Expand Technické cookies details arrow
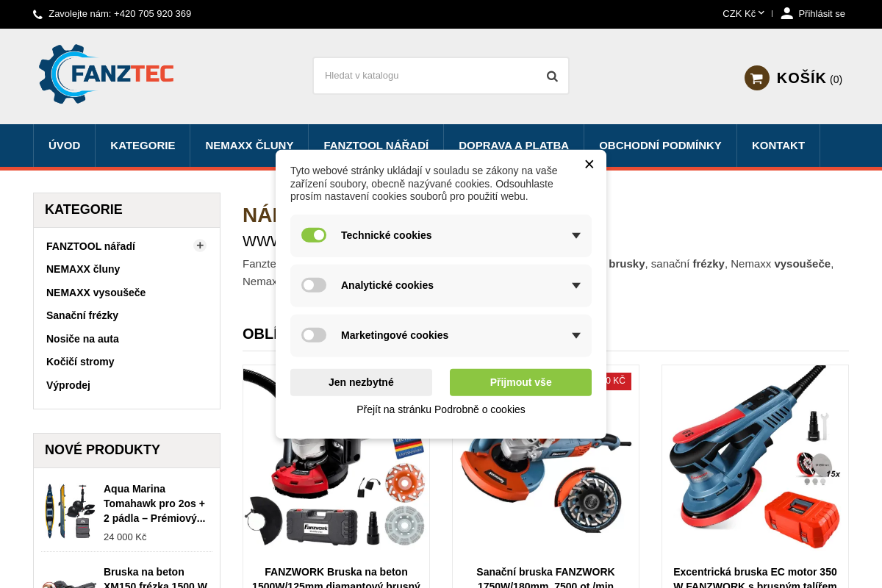 click(x=576, y=236)
